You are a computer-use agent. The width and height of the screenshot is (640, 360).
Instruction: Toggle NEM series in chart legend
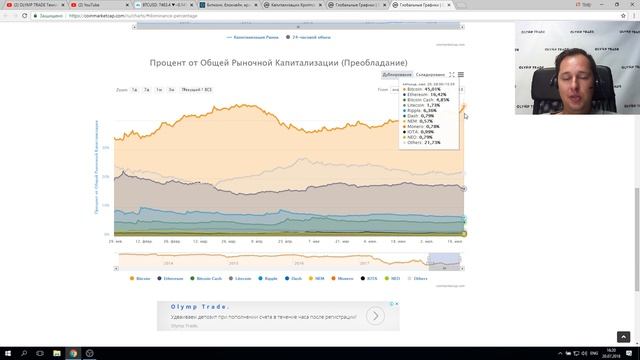pyautogui.click(x=316, y=278)
